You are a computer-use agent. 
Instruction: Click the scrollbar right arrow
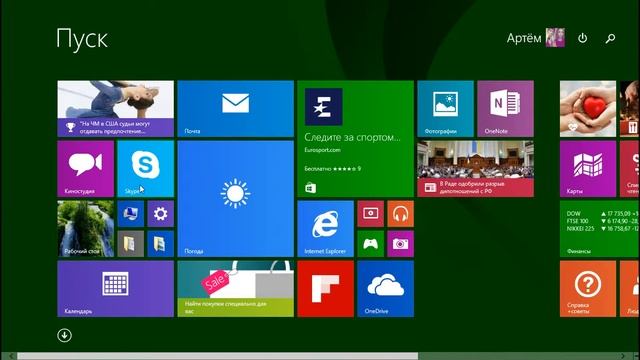623,356
